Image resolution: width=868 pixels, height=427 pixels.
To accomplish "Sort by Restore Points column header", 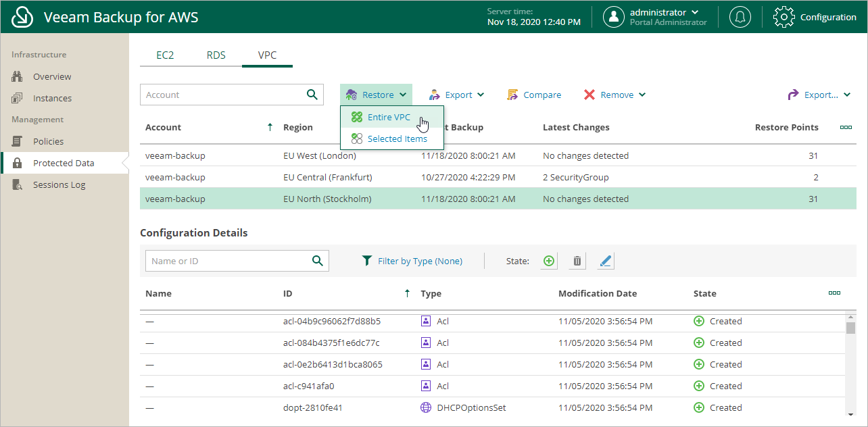I will click(786, 127).
